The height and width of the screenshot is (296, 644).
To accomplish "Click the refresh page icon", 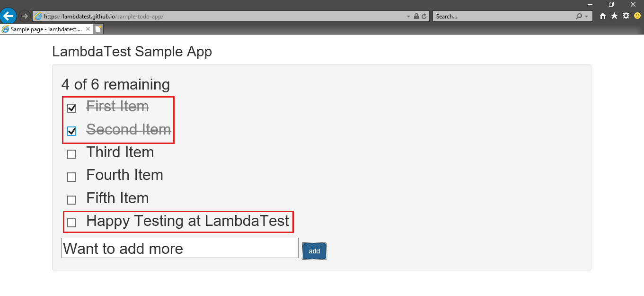I will (x=424, y=16).
